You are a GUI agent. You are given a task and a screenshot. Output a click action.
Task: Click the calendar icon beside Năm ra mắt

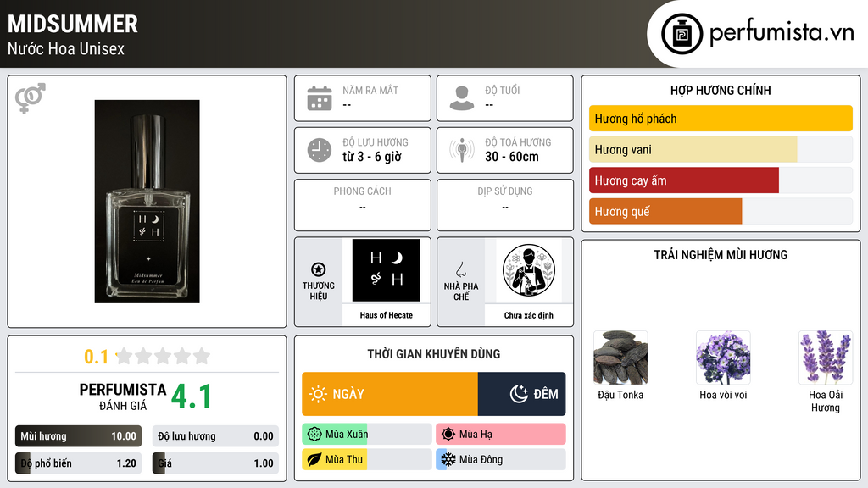[x=320, y=98]
